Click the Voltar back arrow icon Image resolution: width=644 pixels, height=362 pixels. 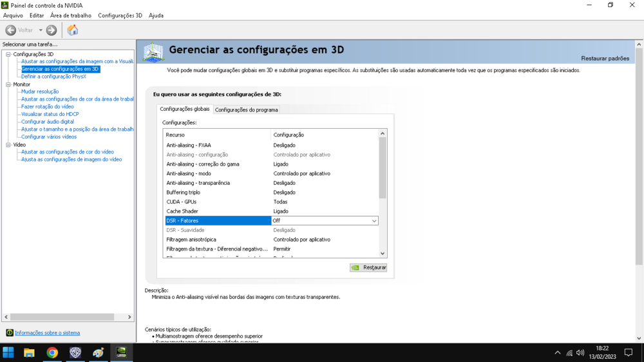pyautogui.click(x=11, y=30)
